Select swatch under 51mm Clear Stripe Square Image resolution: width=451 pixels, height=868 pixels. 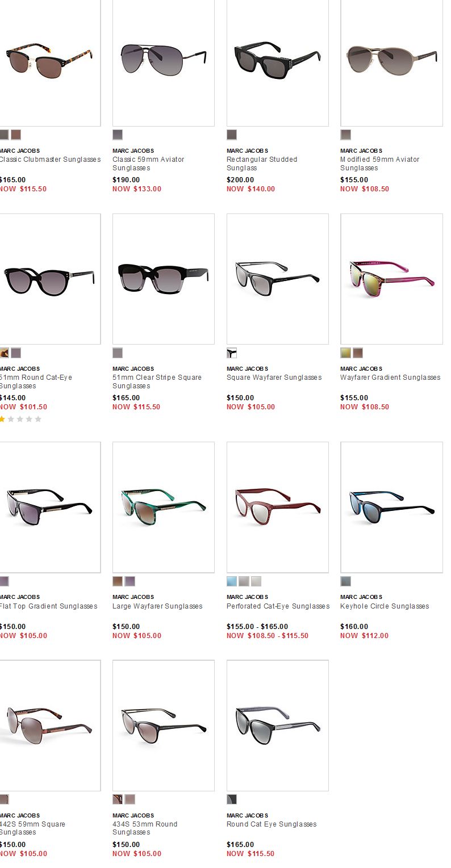coord(118,353)
